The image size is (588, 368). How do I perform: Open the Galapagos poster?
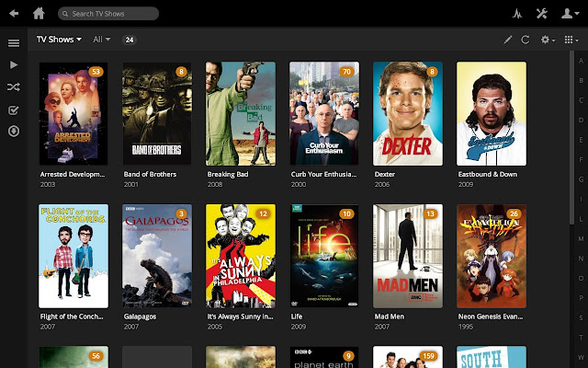157,256
